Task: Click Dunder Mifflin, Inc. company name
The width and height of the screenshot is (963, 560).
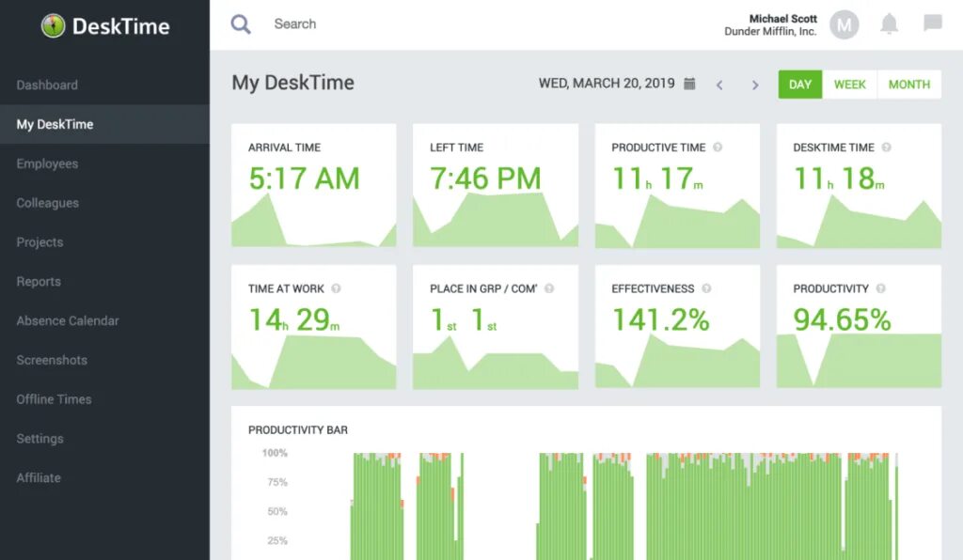Action: [770, 31]
